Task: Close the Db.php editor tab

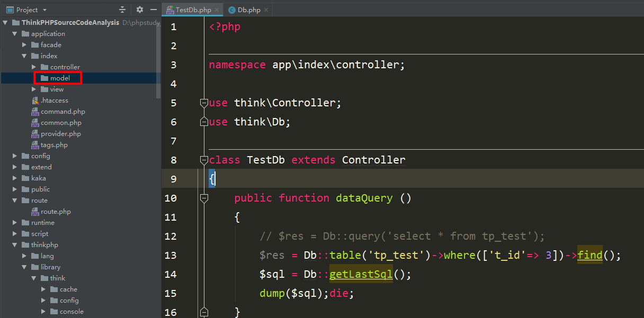Action: click(x=266, y=10)
